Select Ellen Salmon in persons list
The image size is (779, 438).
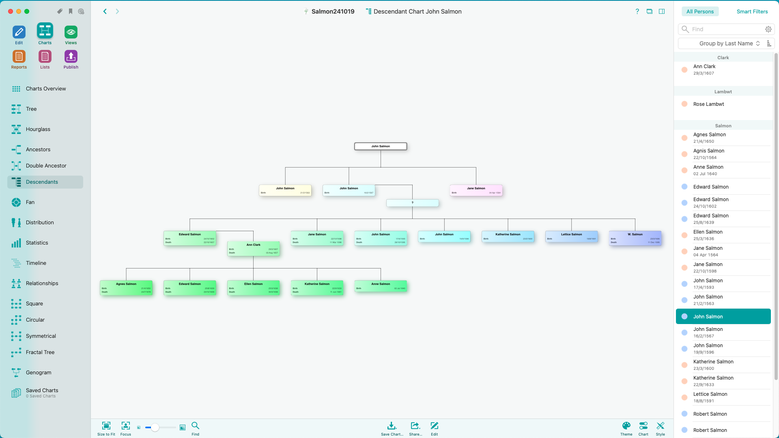pyautogui.click(x=723, y=235)
